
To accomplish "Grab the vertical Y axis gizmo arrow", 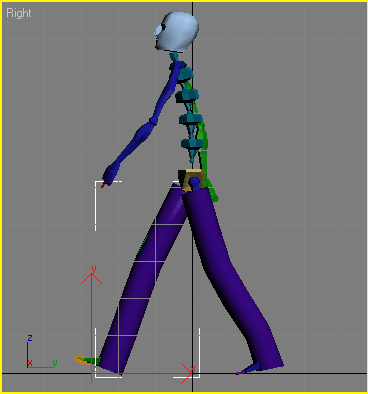I will pos(92,320).
